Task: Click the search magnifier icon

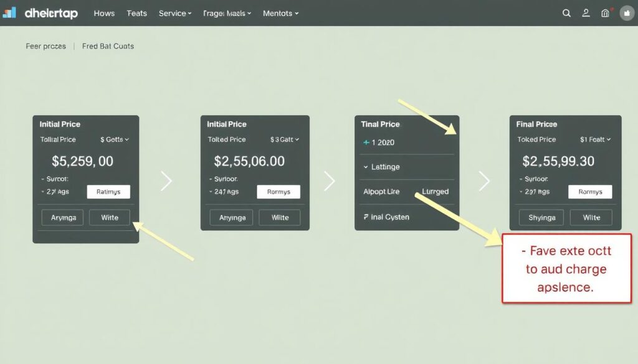Action: pyautogui.click(x=566, y=13)
